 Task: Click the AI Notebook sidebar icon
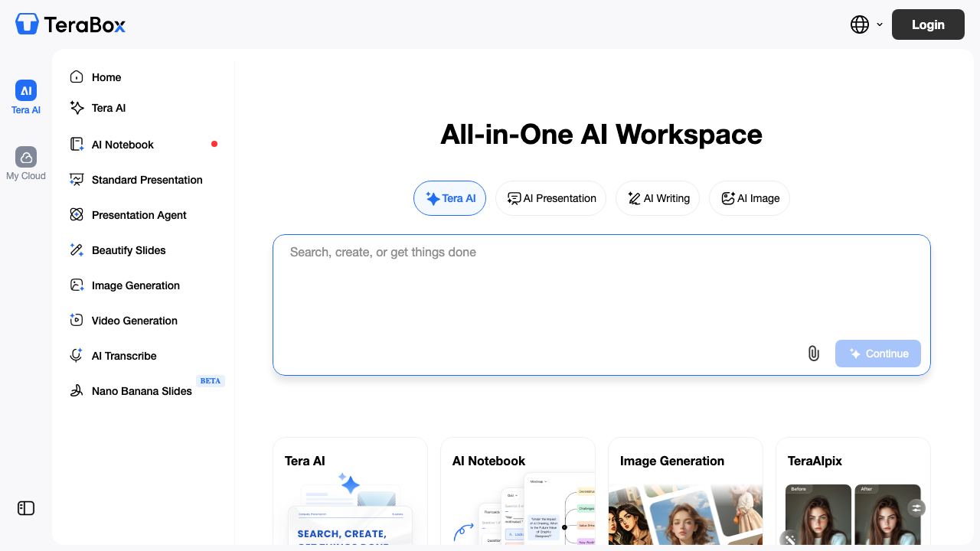pos(77,144)
